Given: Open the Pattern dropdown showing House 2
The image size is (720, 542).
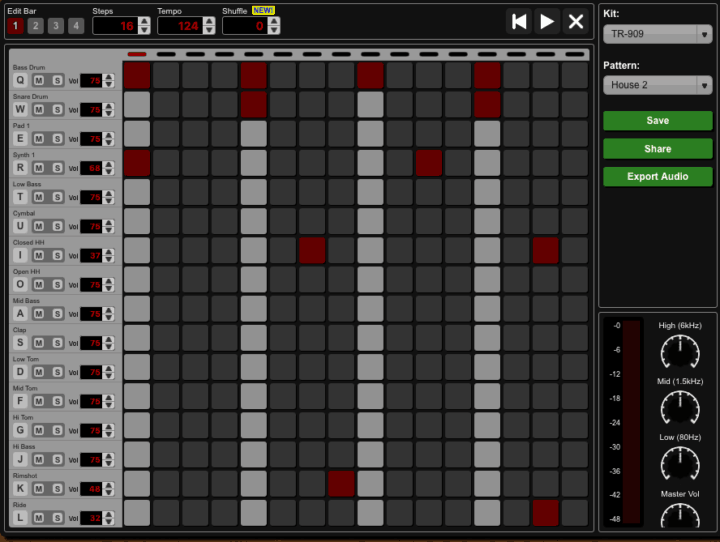Looking at the screenshot, I should tap(657, 85).
